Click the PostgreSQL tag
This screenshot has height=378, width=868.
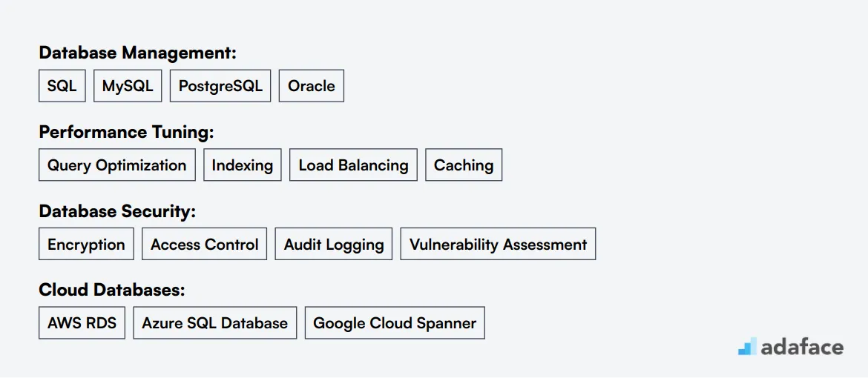point(220,86)
